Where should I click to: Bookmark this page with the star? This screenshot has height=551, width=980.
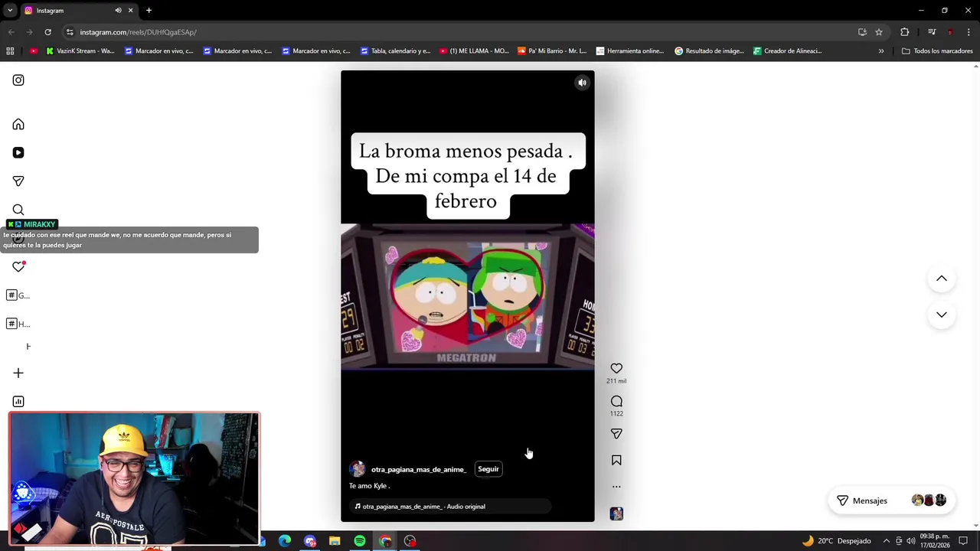point(879,32)
